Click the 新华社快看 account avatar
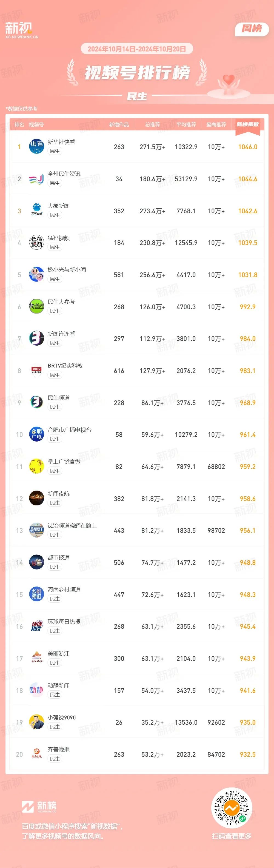Image resolution: width=274 pixels, height=868 pixels. (x=36, y=147)
